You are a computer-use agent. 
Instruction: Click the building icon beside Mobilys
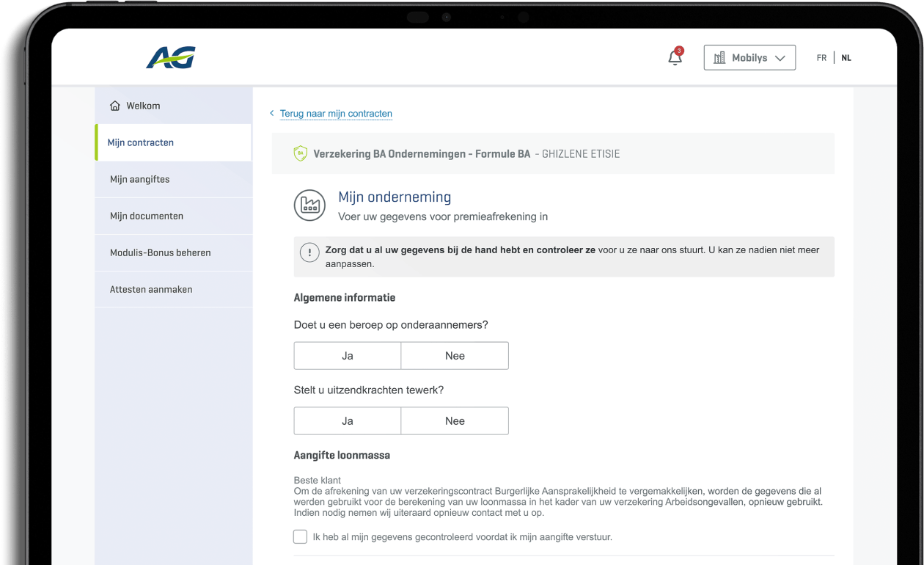719,58
